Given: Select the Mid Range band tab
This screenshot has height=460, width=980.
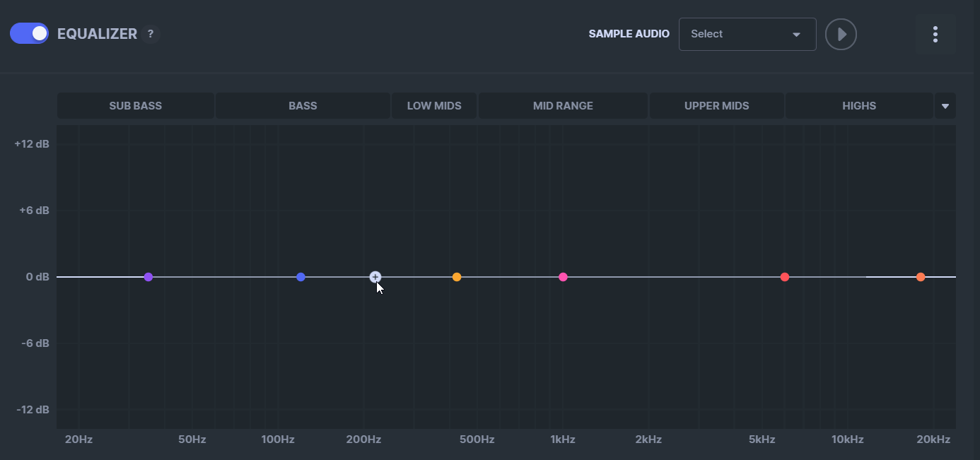Looking at the screenshot, I should point(563,106).
